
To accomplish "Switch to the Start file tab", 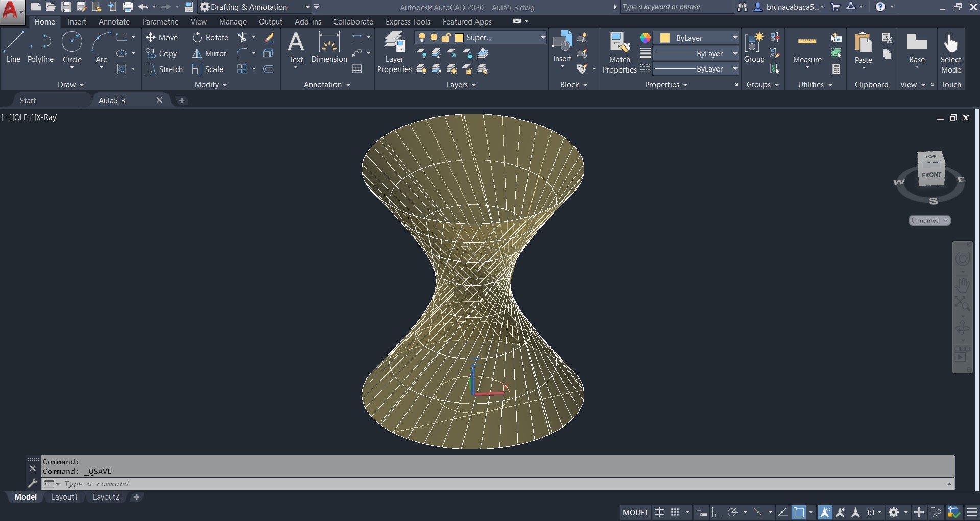I will pyautogui.click(x=28, y=101).
